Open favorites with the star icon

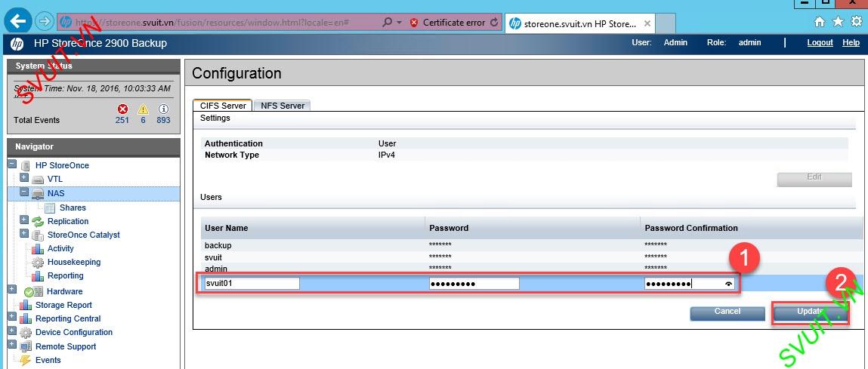[838, 22]
